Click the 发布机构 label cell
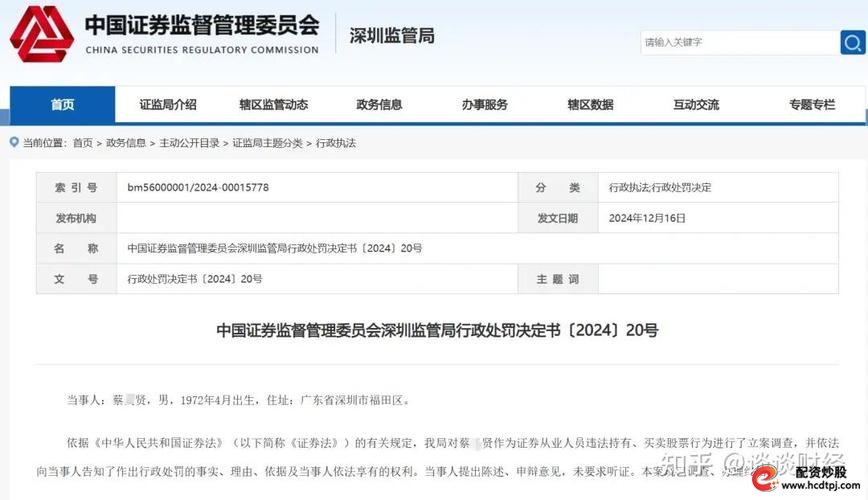The width and height of the screenshot is (868, 500). (76, 218)
